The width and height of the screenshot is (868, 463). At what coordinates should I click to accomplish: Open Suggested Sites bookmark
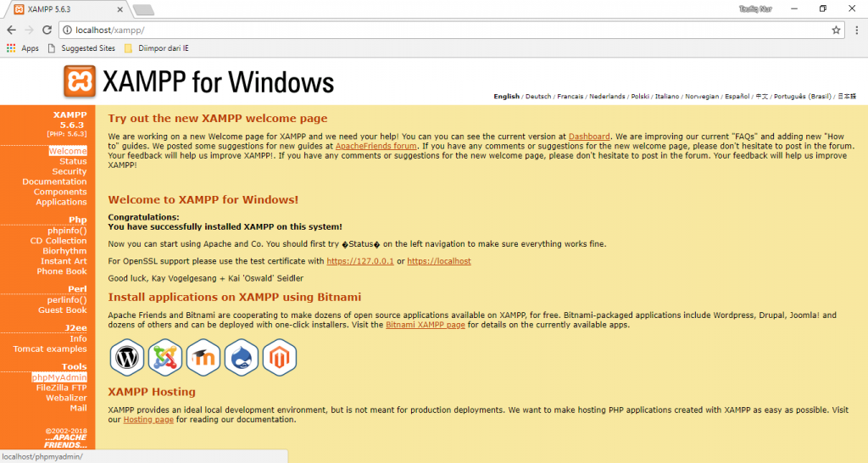point(81,48)
